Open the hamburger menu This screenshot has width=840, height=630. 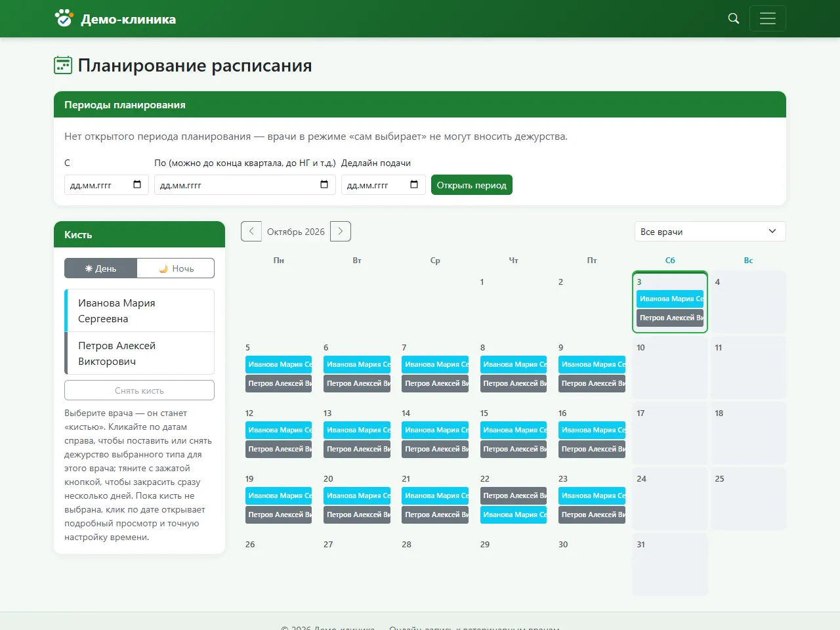[768, 18]
